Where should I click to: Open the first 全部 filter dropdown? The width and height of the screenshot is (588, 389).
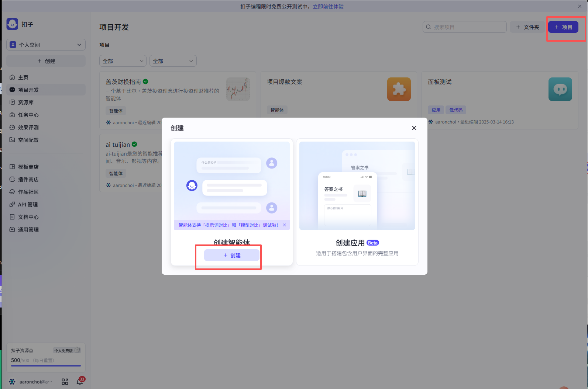123,61
